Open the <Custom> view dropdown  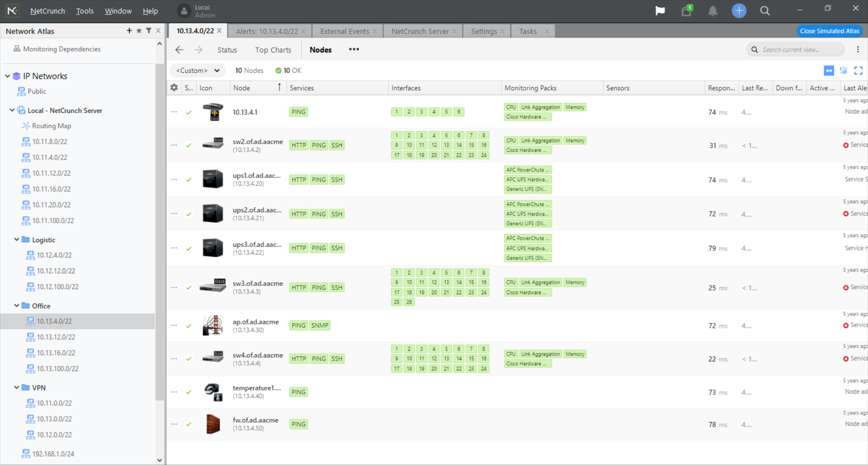pos(198,70)
